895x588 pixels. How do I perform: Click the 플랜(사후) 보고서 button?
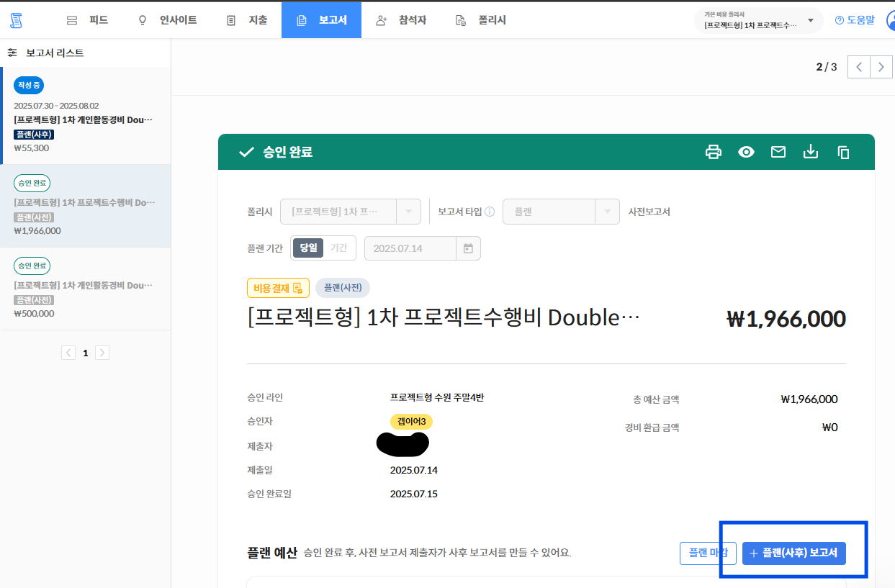coord(794,553)
